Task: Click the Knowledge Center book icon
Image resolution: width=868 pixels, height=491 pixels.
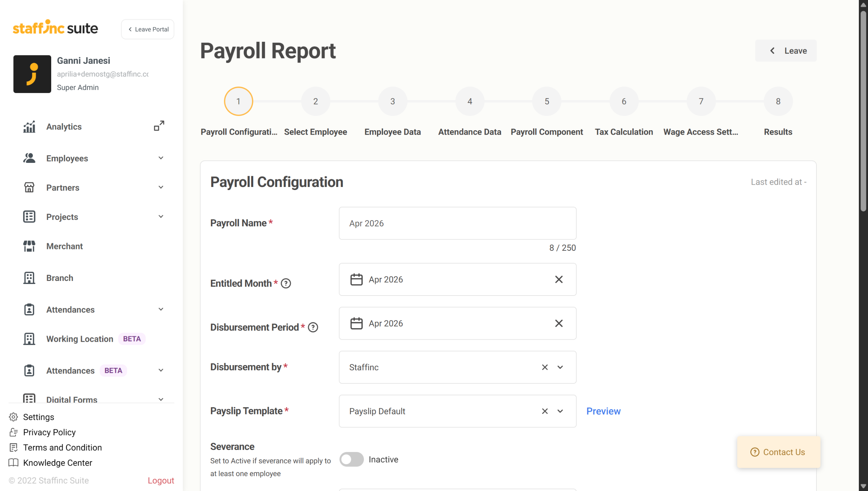Action: (x=14, y=462)
